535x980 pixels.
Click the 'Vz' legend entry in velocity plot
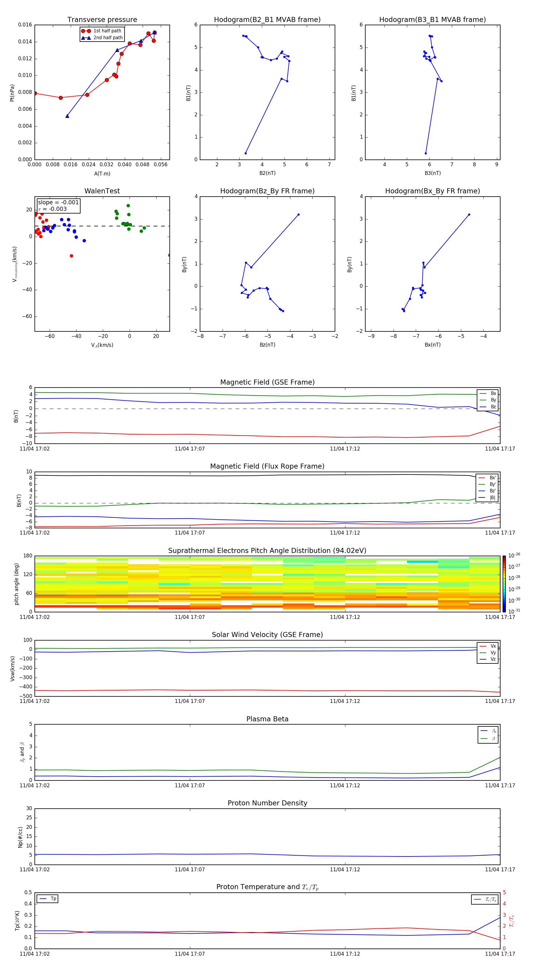[488, 659]
